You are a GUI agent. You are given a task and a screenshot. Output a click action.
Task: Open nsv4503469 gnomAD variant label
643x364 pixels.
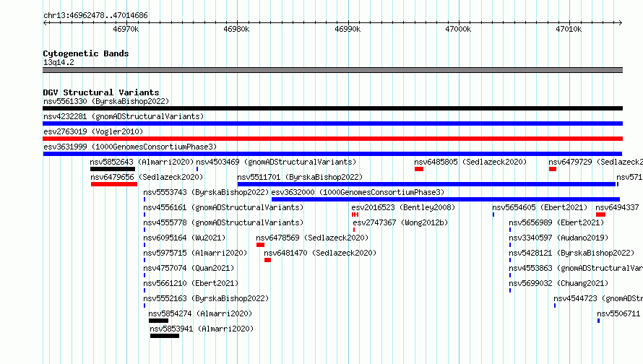276,162
